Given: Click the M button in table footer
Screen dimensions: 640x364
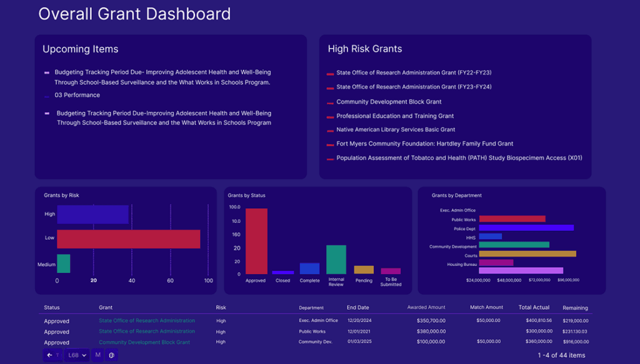Looking at the screenshot, I should pyautogui.click(x=97, y=355).
